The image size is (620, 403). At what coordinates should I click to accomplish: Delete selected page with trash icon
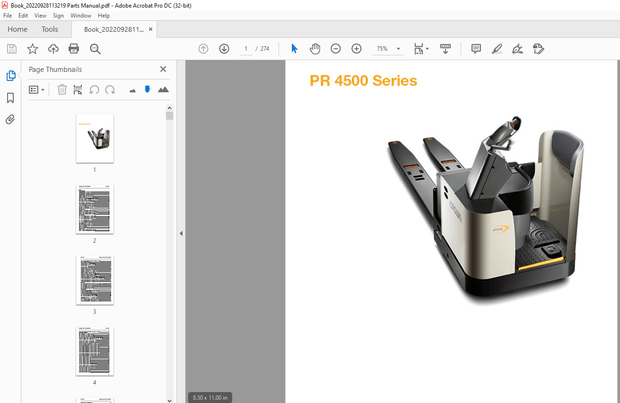(62, 90)
